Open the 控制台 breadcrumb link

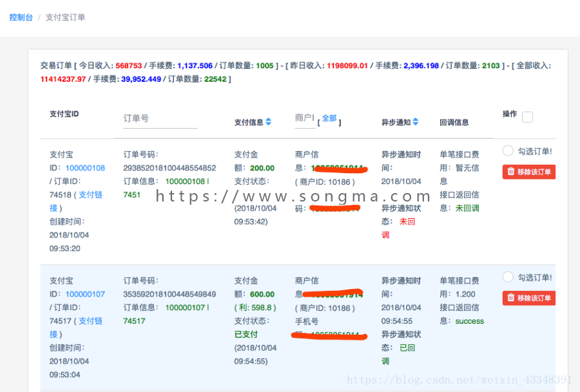(x=21, y=17)
